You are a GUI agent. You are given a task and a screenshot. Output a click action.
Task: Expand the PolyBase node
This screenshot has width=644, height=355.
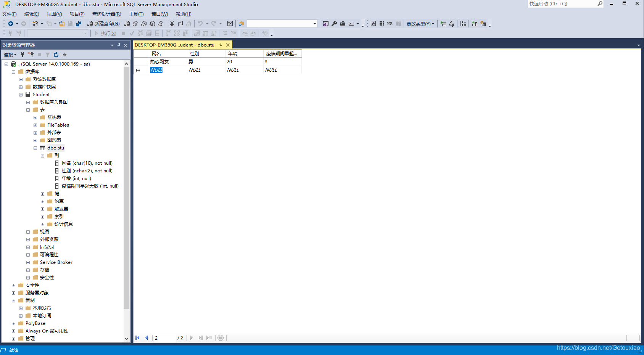click(x=14, y=323)
